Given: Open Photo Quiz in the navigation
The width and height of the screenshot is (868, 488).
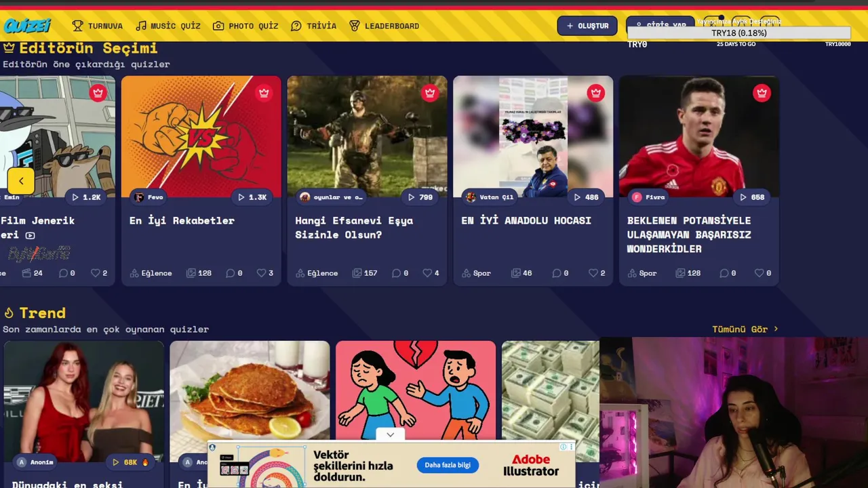Looking at the screenshot, I should pos(245,26).
